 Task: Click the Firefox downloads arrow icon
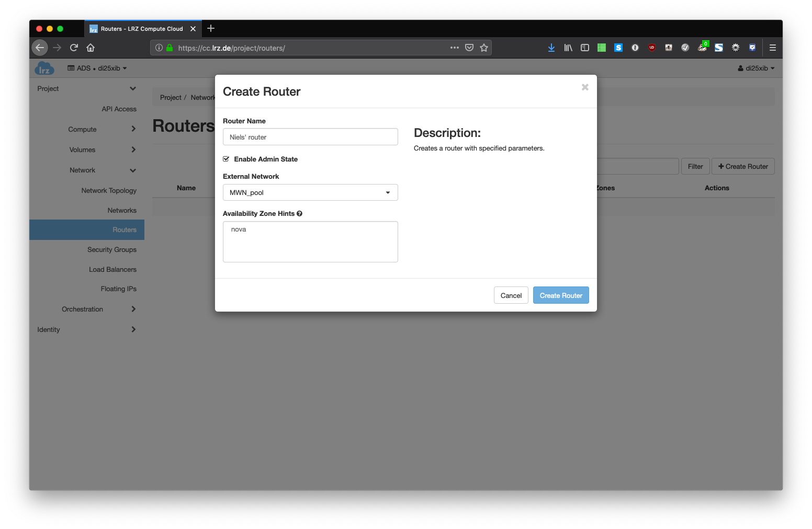pos(551,48)
